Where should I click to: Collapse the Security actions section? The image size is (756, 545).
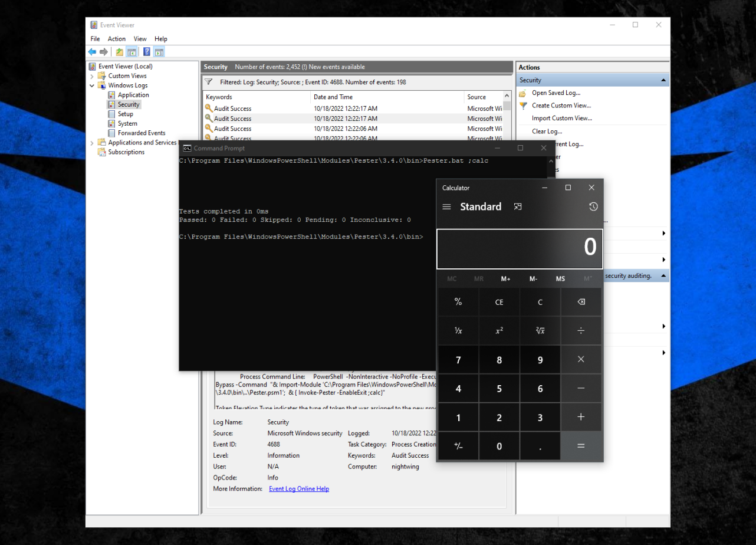tap(663, 80)
